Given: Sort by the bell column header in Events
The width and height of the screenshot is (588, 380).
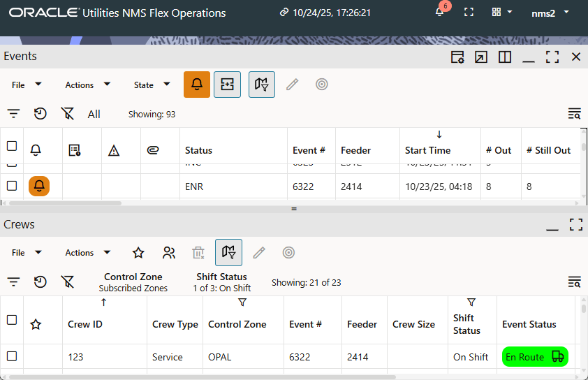Looking at the screenshot, I should 36,150.
